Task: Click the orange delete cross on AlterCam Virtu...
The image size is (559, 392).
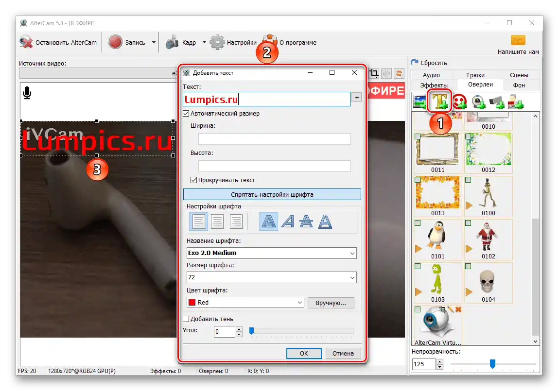Action: coord(458,309)
